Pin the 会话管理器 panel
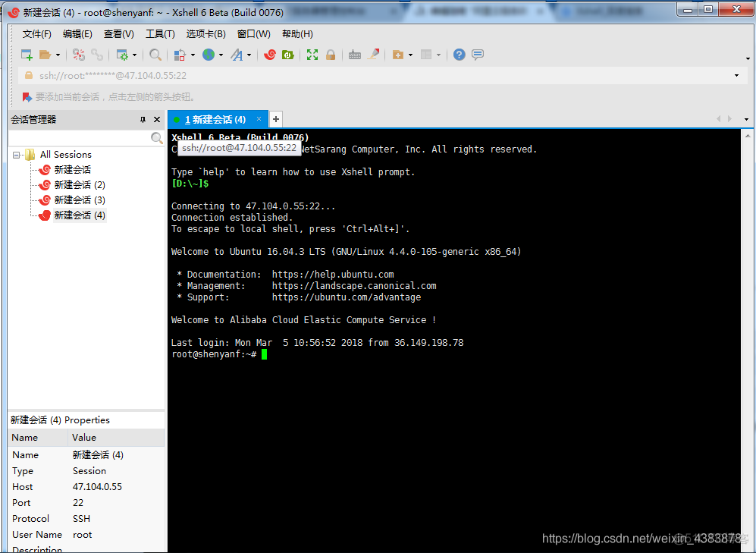The image size is (756, 553). tap(143, 120)
